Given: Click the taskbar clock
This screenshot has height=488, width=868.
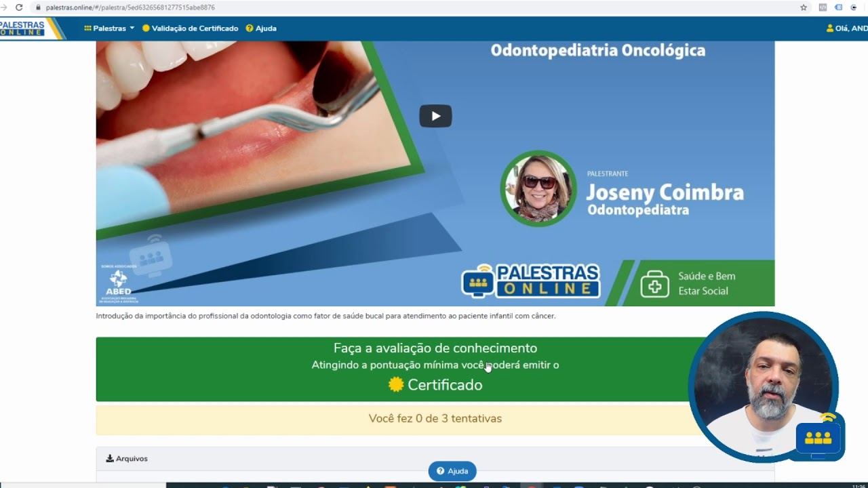Looking at the screenshot, I should coord(859,485).
